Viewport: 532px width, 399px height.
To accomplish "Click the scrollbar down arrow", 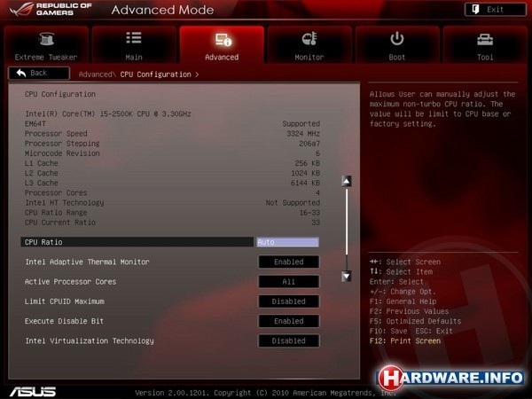I will 347,276.
